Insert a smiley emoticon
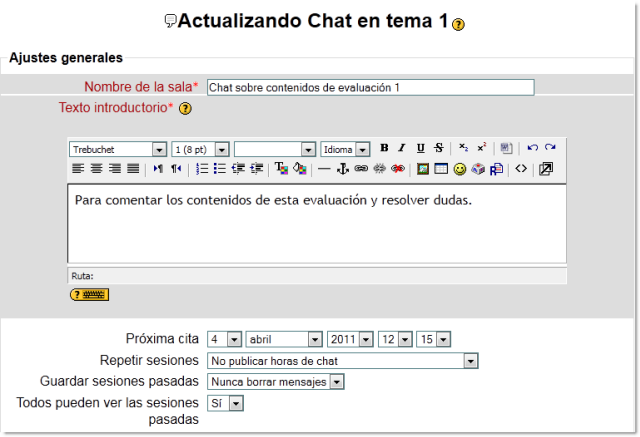 coord(460,169)
